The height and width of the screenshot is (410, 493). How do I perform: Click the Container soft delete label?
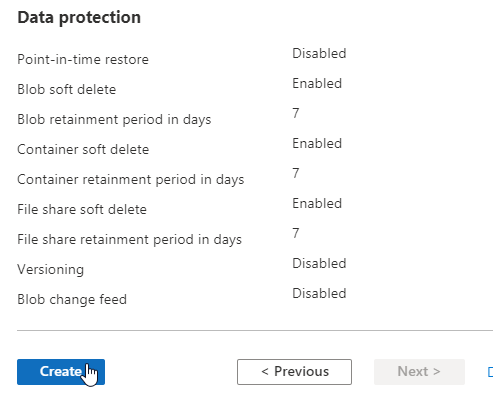tap(83, 149)
